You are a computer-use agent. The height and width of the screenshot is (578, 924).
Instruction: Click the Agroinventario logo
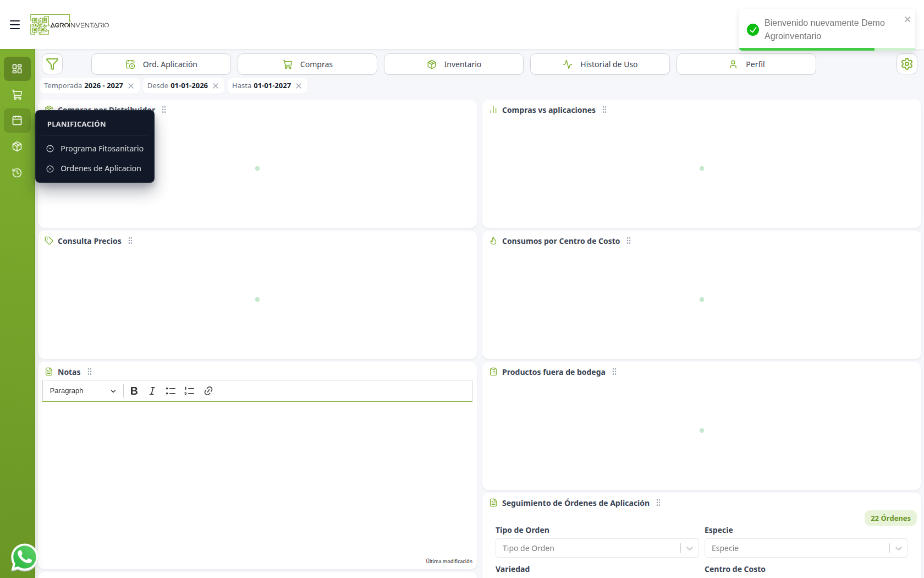69,25
